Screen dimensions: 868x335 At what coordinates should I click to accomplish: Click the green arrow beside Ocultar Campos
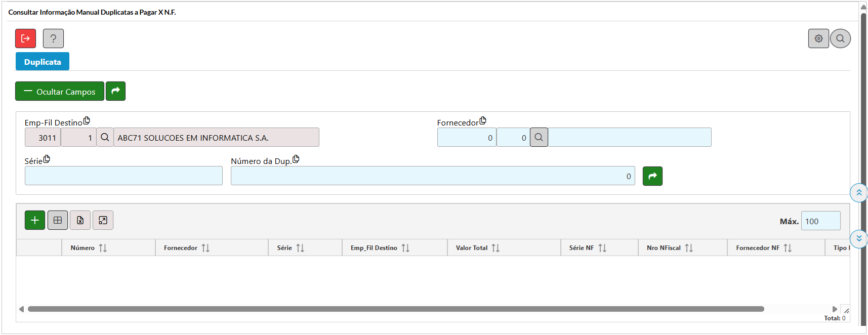coord(115,91)
